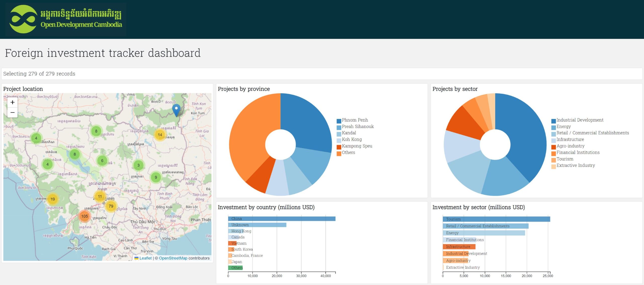Open the yellow 79 cluster marker
This screenshot has width=644, height=285.
click(x=111, y=206)
